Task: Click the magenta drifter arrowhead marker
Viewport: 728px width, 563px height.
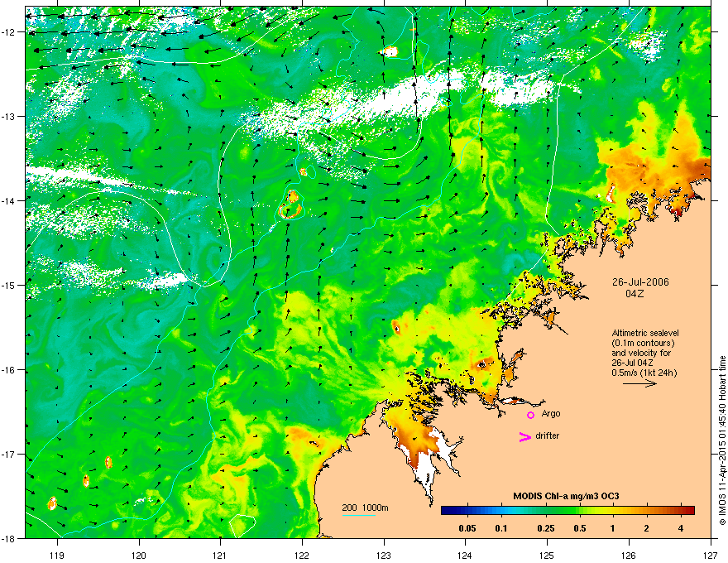Action: [x=525, y=436]
